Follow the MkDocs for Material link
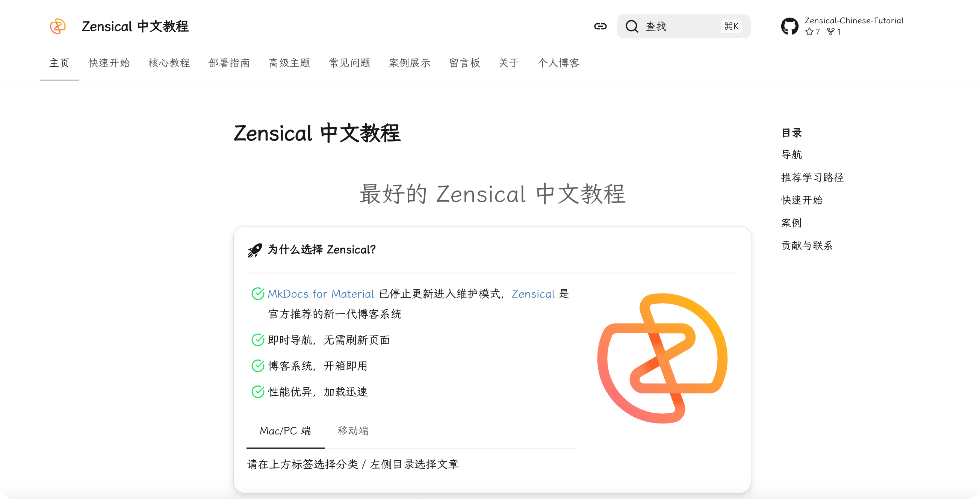This screenshot has height=499, width=980. 321,293
